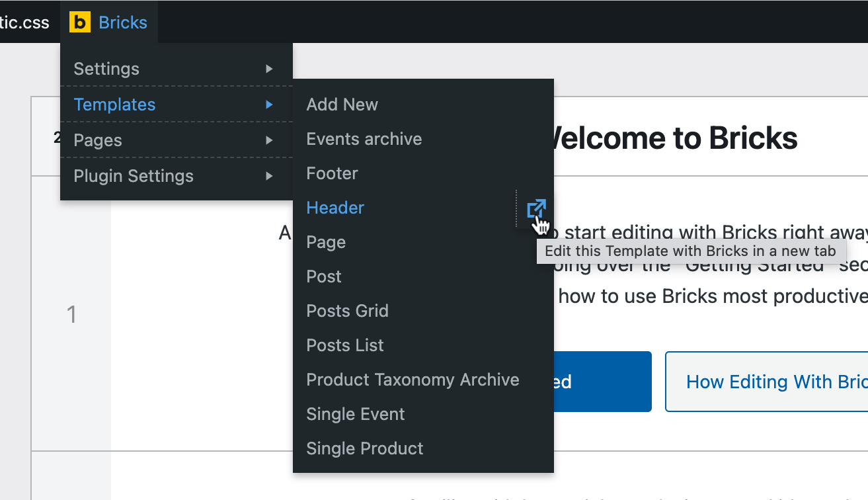Open the Bricks admin bar menu
Viewport: 868px width, 500px height.
(x=109, y=22)
